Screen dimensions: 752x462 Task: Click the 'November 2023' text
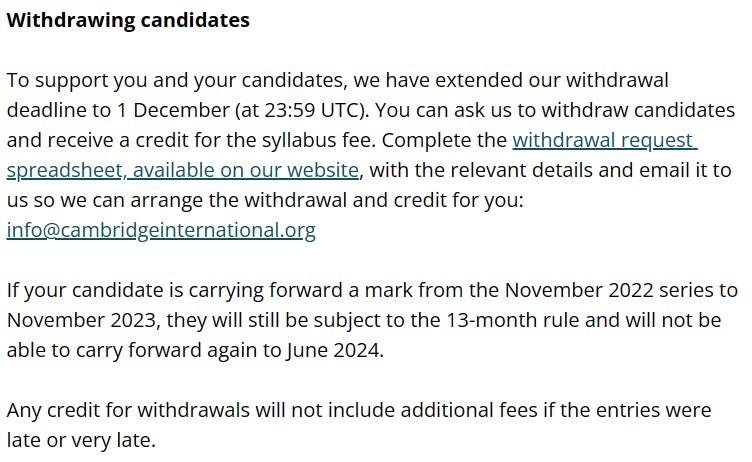pyautogui.click(x=82, y=320)
